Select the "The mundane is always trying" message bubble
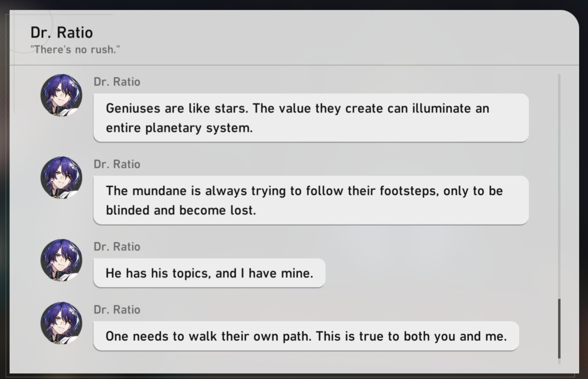 click(311, 200)
